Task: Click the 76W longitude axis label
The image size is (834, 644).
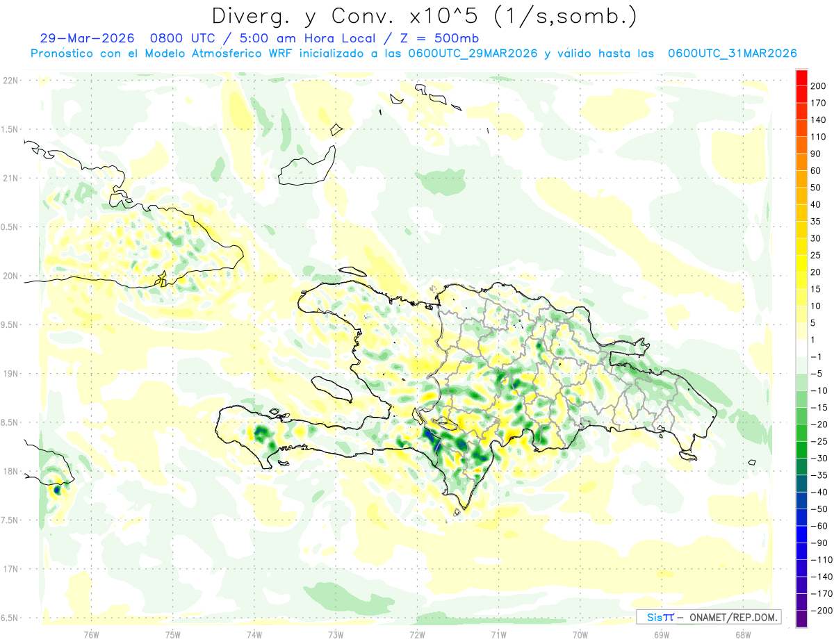Action: (x=91, y=634)
